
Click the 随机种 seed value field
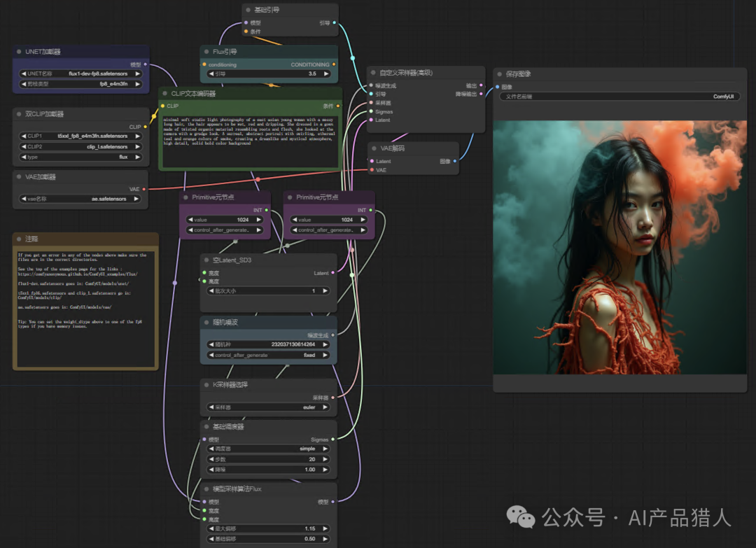pos(269,344)
